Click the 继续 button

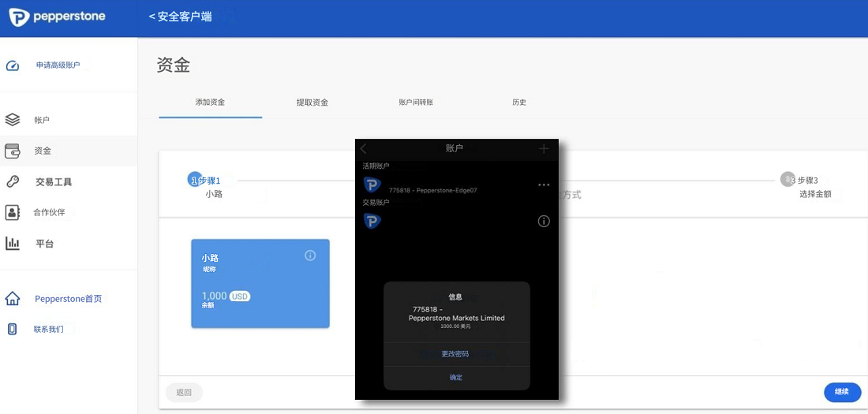point(842,392)
